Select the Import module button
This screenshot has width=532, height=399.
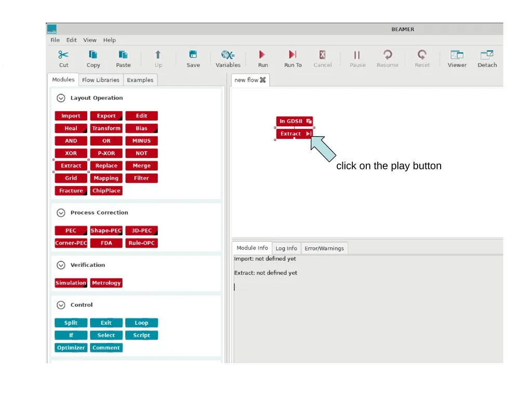pos(71,116)
